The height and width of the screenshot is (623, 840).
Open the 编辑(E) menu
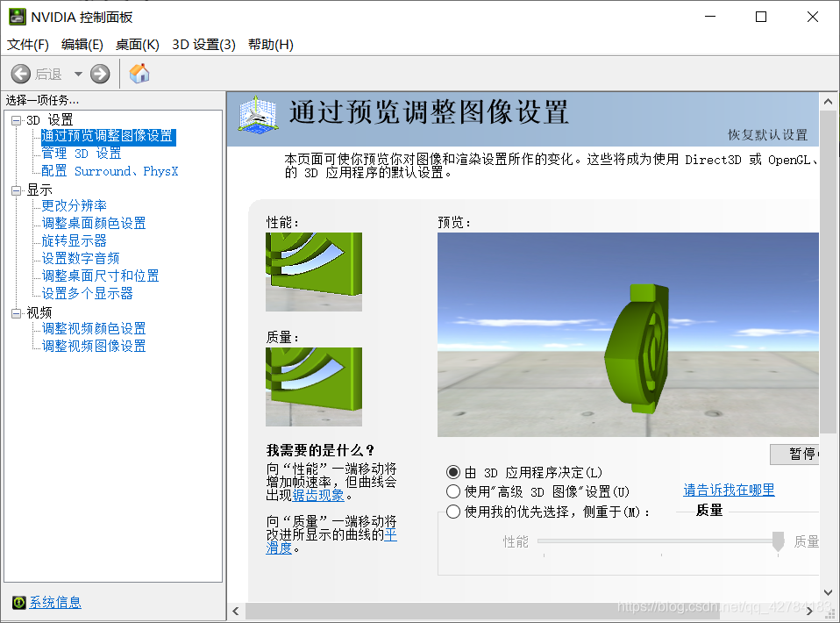coord(82,45)
